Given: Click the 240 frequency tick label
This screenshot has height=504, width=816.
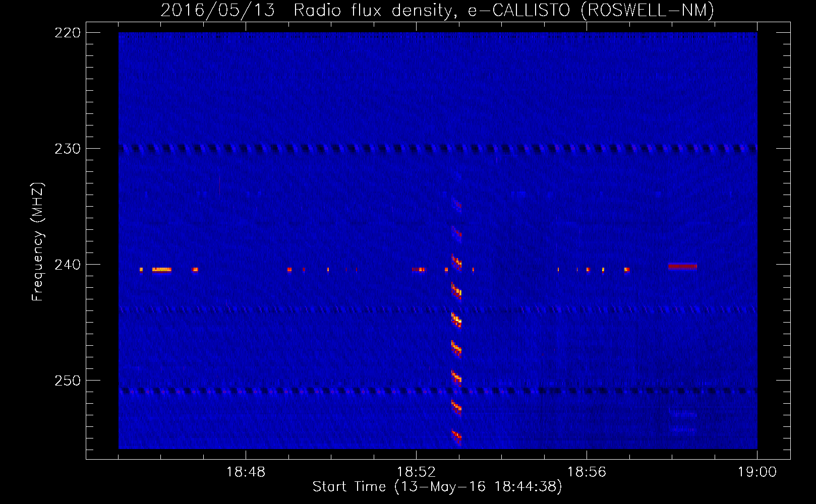Looking at the screenshot, I should tap(68, 265).
